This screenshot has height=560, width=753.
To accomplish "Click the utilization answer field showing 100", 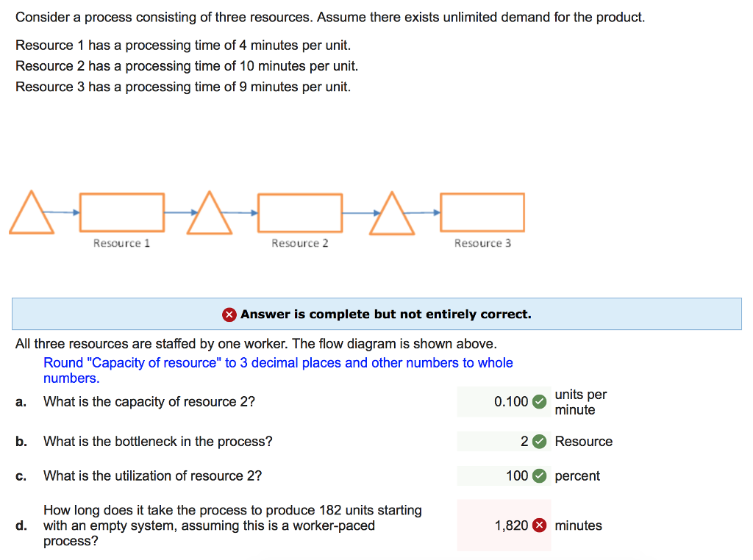I will pos(504,476).
